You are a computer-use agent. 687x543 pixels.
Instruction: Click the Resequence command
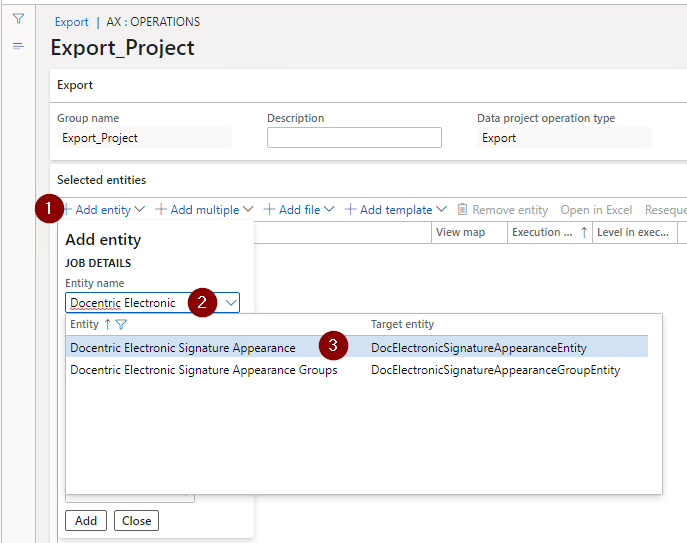(x=666, y=210)
